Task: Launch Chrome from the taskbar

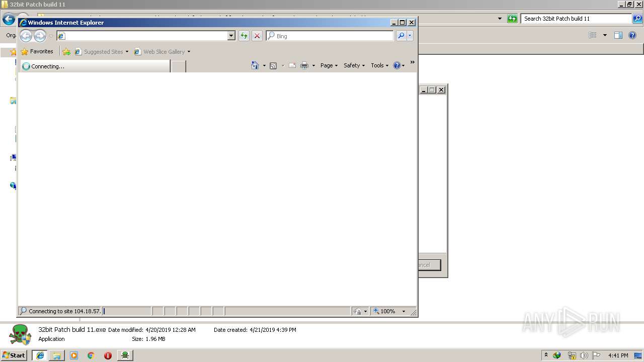Action: click(91, 355)
